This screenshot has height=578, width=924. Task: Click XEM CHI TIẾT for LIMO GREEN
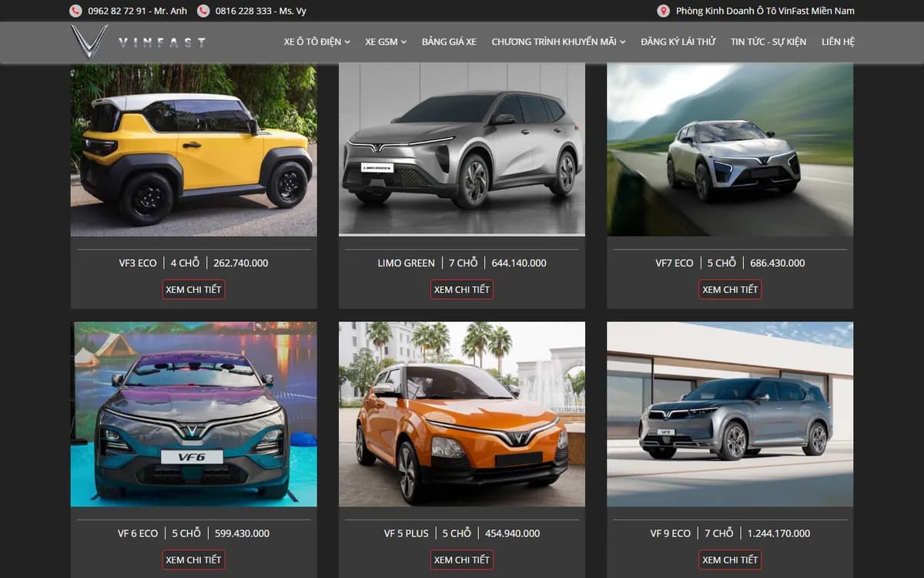point(462,290)
